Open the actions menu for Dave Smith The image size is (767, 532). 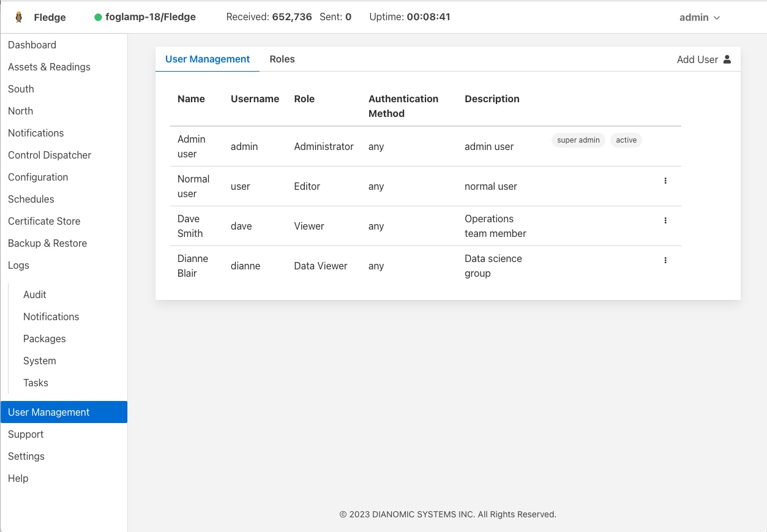[665, 220]
